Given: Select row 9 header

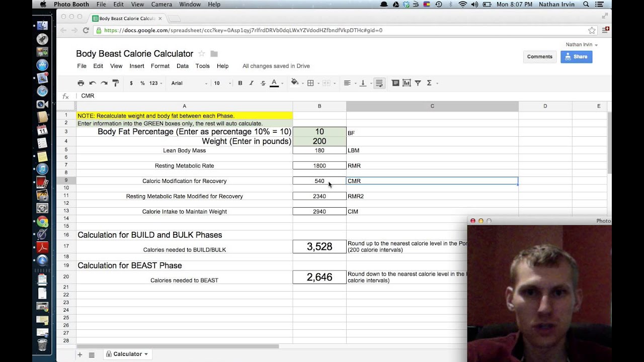Looking at the screenshot, I should (66, 180).
